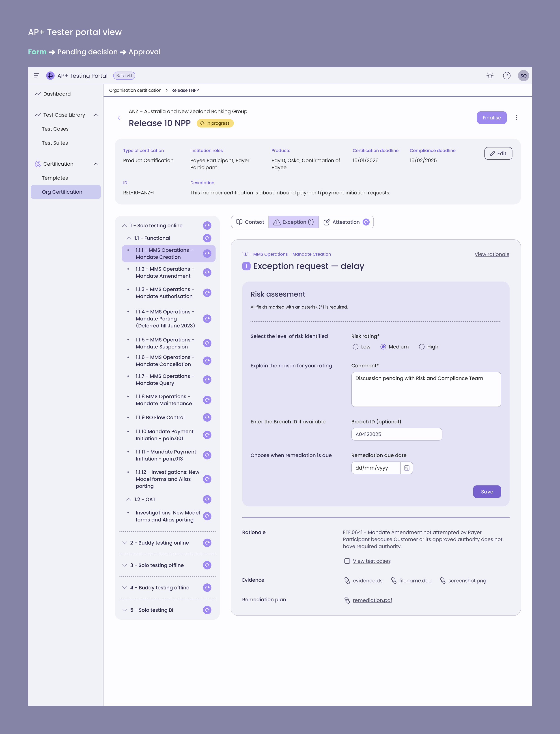Open the hamburger menu in the top bar

[x=36, y=75]
